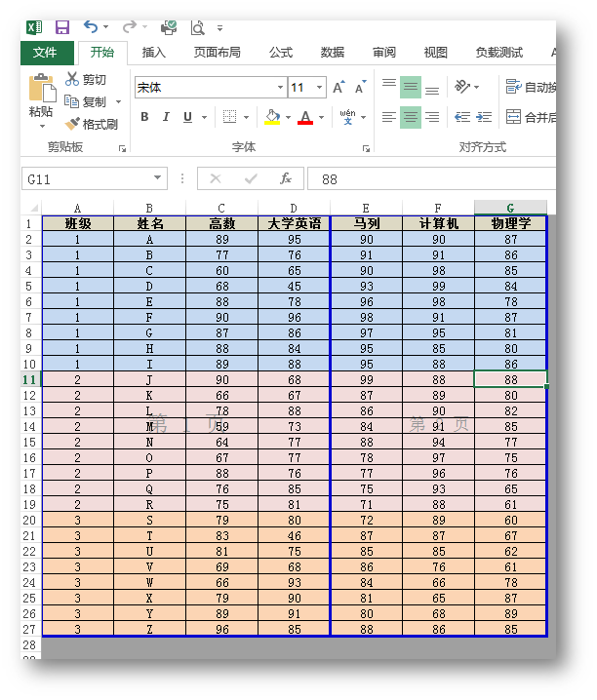Toggle Underline formatting
597x700 pixels.
pyautogui.click(x=187, y=117)
